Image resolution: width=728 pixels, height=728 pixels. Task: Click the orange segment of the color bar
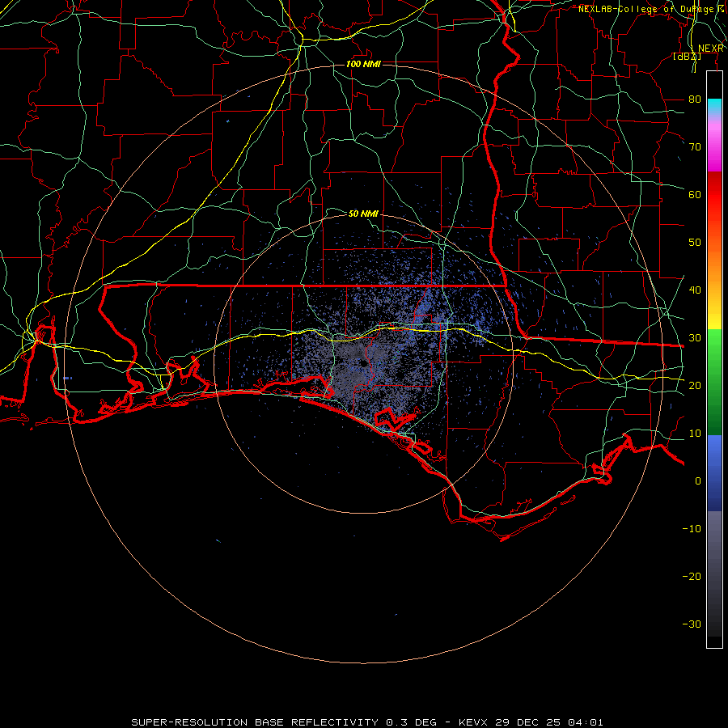pyautogui.click(x=714, y=260)
